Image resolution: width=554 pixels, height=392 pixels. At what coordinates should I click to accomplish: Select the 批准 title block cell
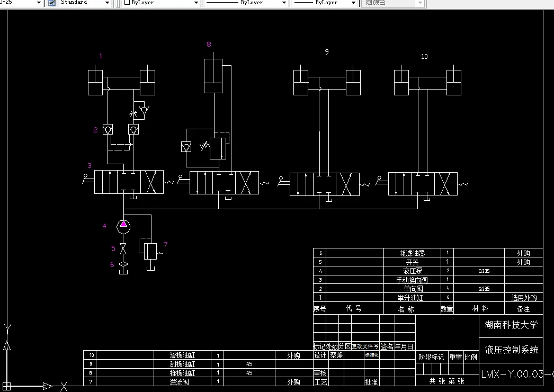371,382
